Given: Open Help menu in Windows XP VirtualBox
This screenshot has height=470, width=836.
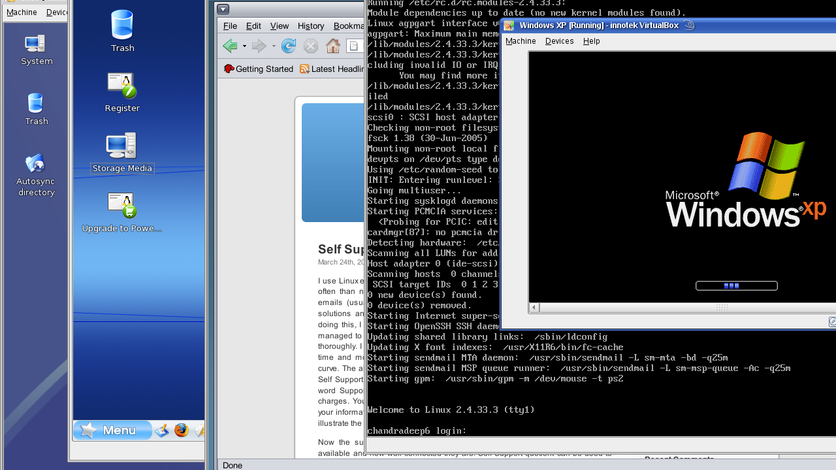Looking at the screenshot, I should (591, 41).
